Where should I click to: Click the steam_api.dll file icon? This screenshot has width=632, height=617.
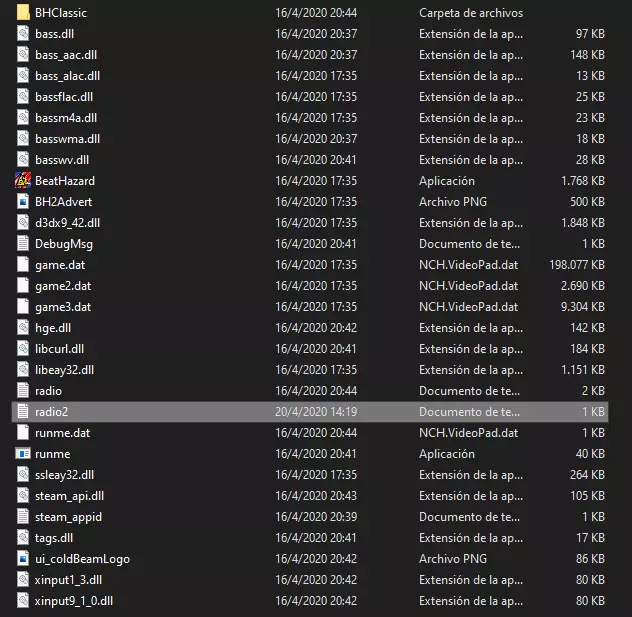tap(23, 496)
